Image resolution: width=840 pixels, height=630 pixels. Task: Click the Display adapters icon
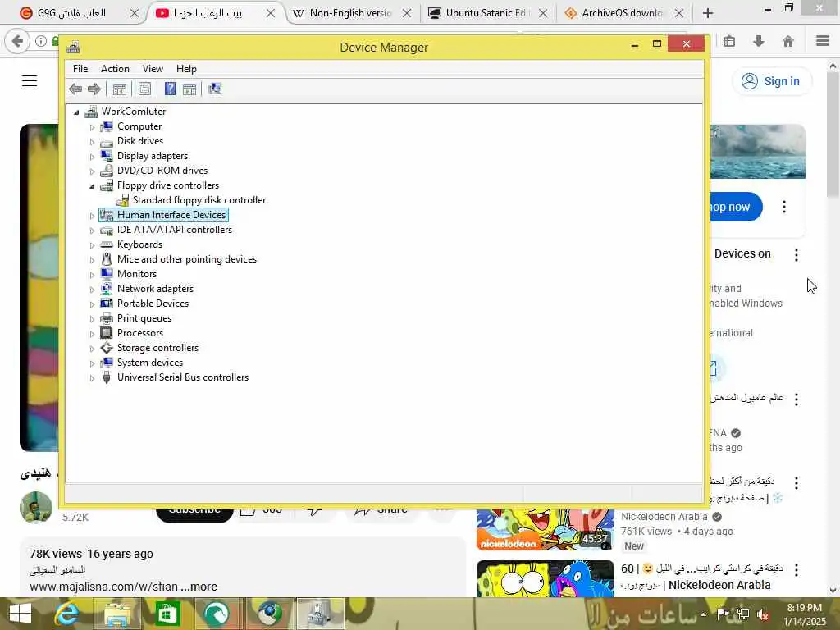click(x=107, y=156)
